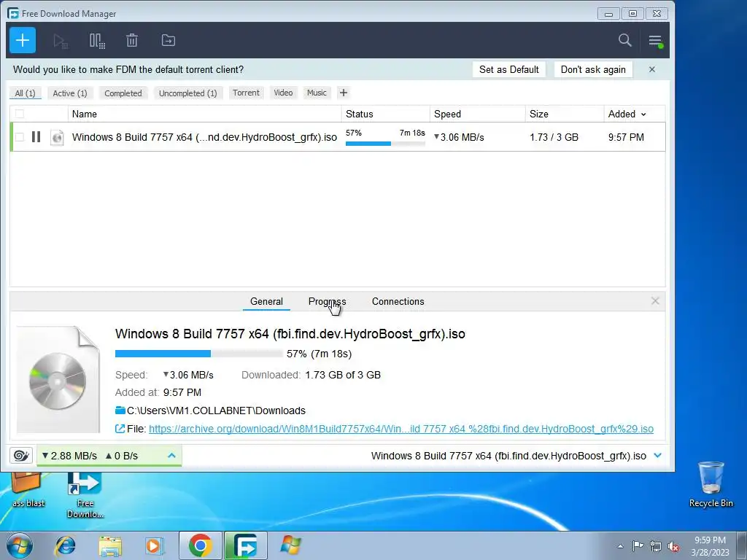Image resolution: width=747 pixels, height=560 pixels.
Task: Close the default torrent client prompt
Action: point(652,69)
